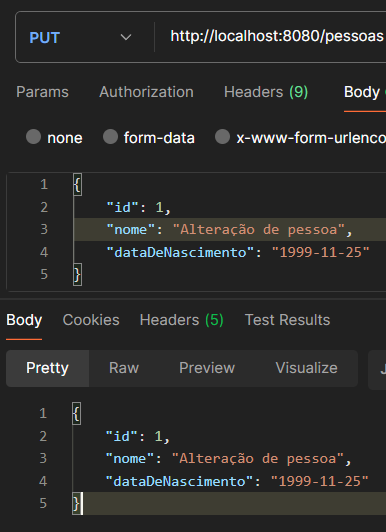Select the Pretty response view
The height and width of the screenshot is (532, 386).
coord(47,368)
